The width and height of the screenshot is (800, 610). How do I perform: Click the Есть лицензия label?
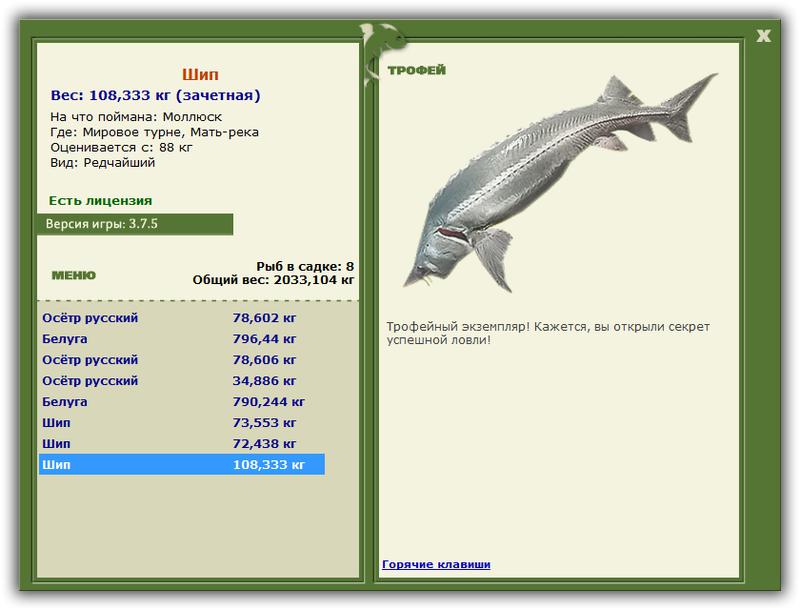pos(101,201)
